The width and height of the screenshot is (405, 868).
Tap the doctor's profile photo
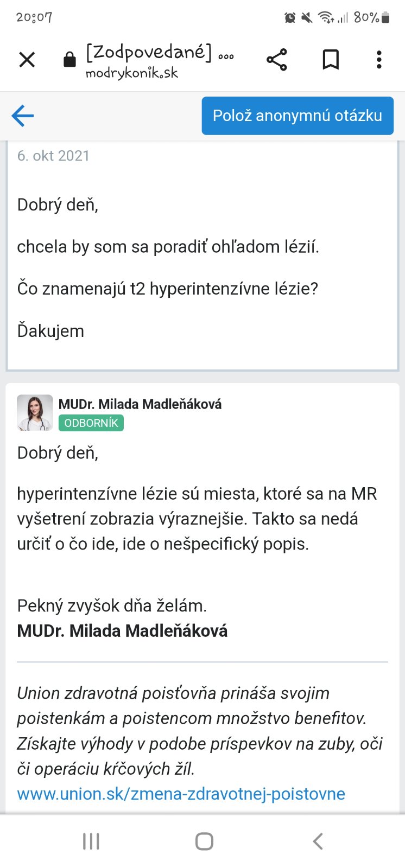[35, 413]
